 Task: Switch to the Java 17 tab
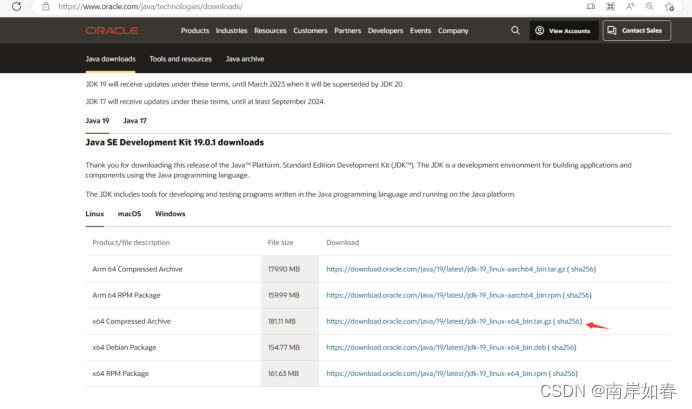pyautogui.click(x=135, y=120)
